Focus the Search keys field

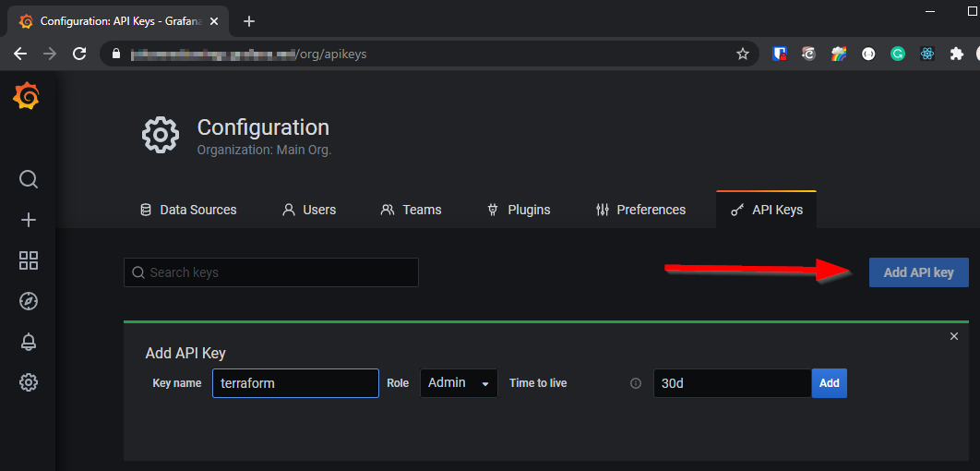tap(271, 272)
